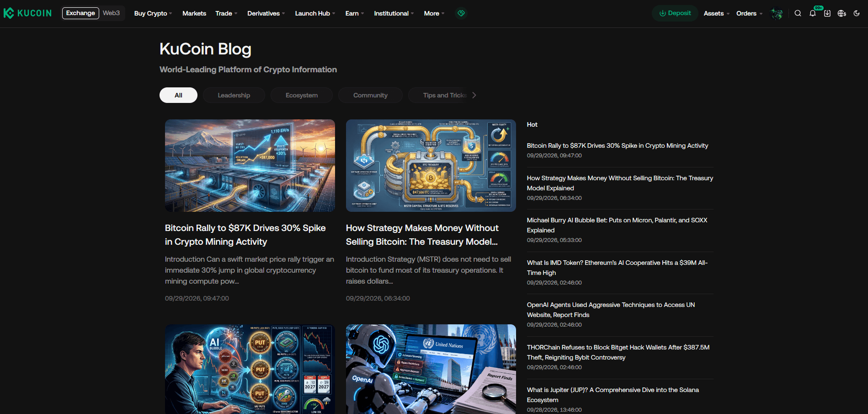The width and height of the screenshot is (868, 414).
Task: Expand the More dropdown
Action: (x=434, y=13)
